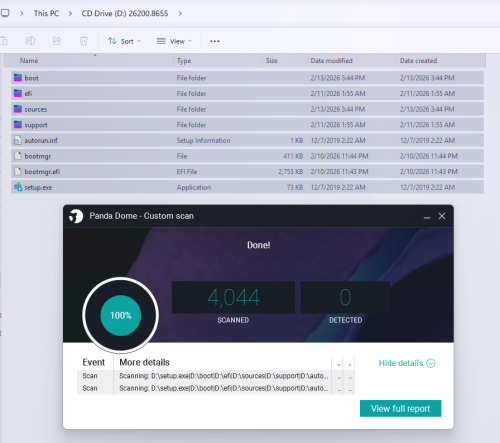Screen dimensions: 500x443
Task: Click the PC monitor icon in address bar
Action: pyautogui.click(x=5, y=13)
